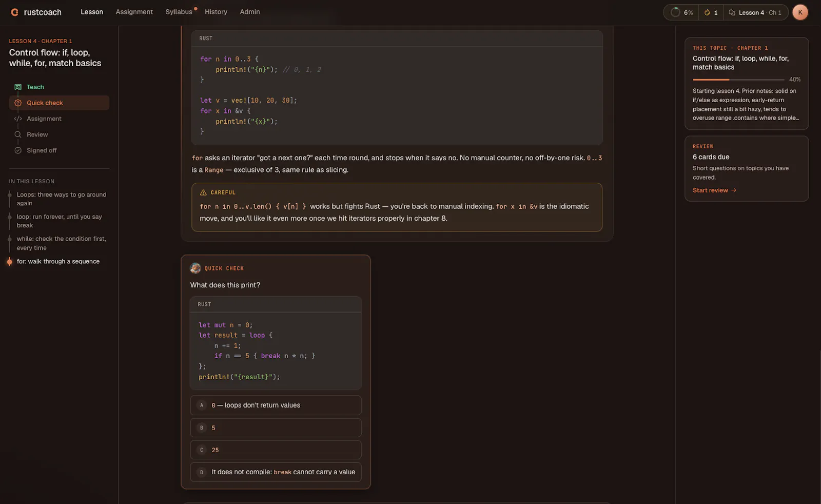This screenshot has height=504, width=821.
Task: Click the Careful warning triangle icon
Action: [x=203, y=192]
